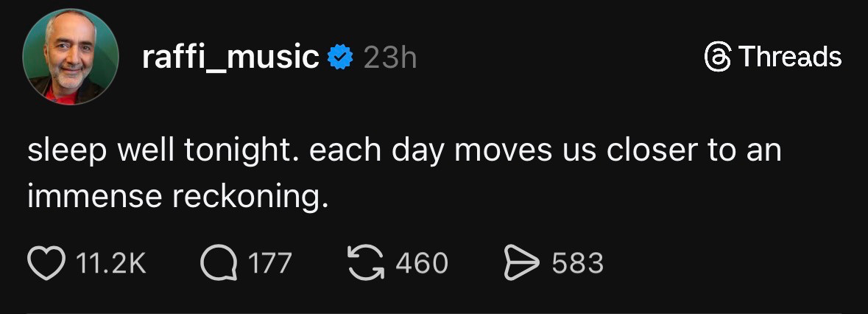
Task: Click the words "immense reckoning."
Action: [177, 197]
